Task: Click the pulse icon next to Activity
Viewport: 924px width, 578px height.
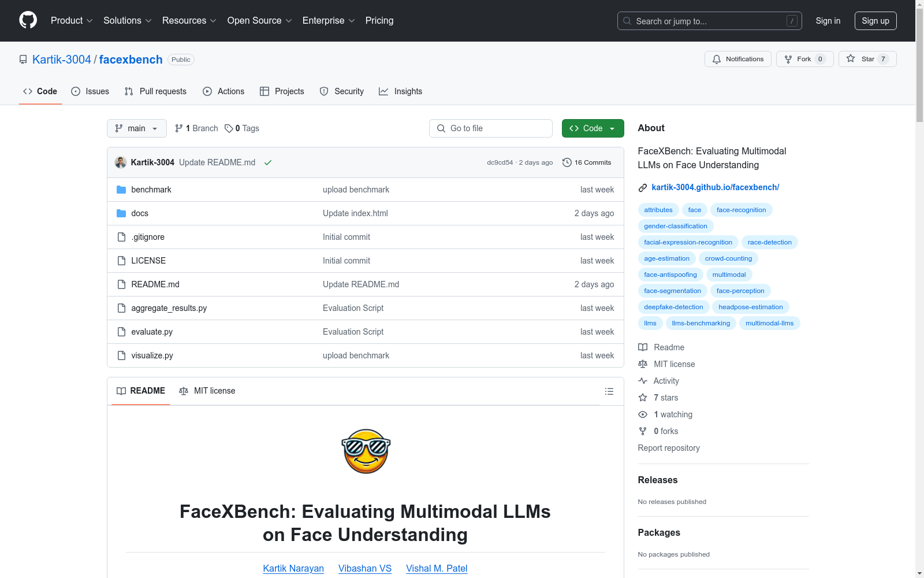Action: [x=643, y=381]
